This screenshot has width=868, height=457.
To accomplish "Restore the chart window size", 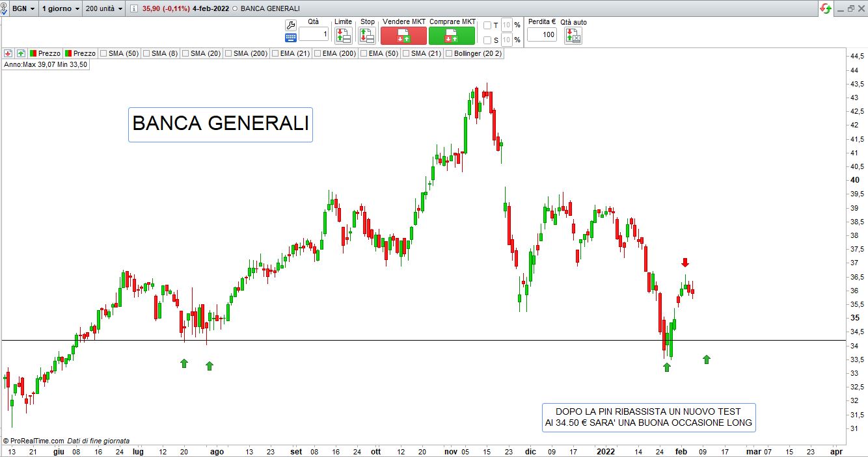I will (x=850, y=8).
